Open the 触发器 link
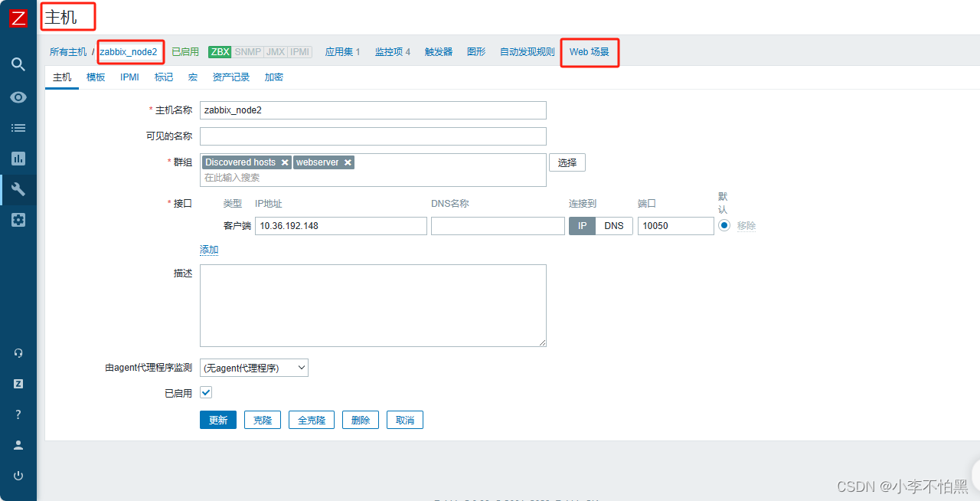The width and height of the screenshot is (980, 501). (x=439, y=52)
